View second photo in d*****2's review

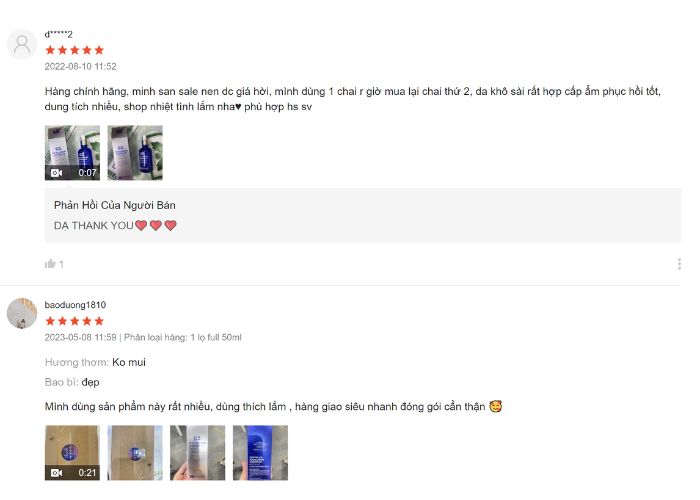coord(135,153)
